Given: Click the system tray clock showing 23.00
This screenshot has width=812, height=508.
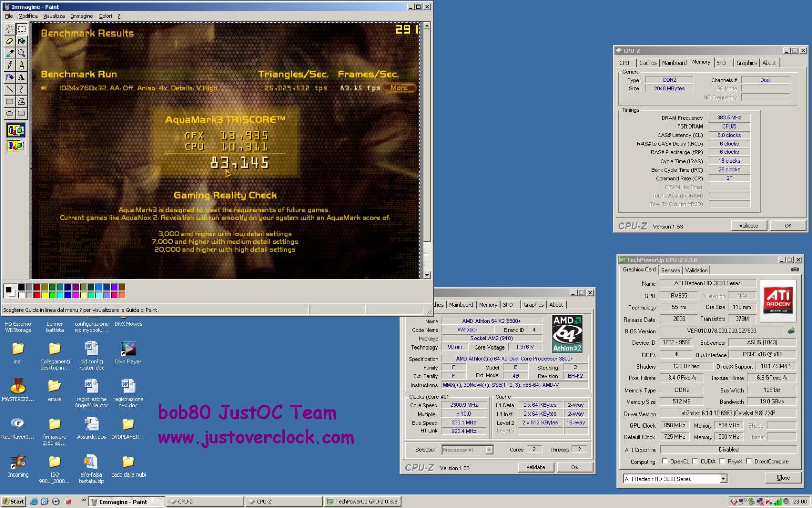Looking at the screenshot, I should click(800, 502).
